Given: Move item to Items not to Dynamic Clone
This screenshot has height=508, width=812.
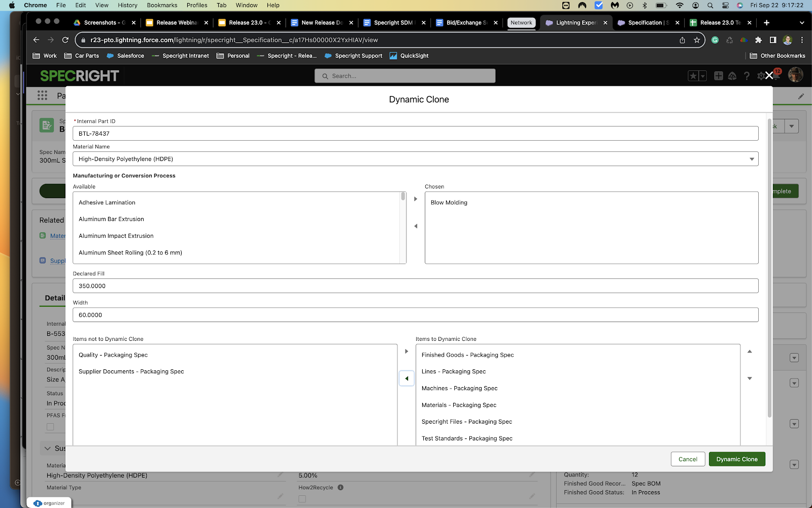Looking at the screenshot, I should [x=407, y=378].
